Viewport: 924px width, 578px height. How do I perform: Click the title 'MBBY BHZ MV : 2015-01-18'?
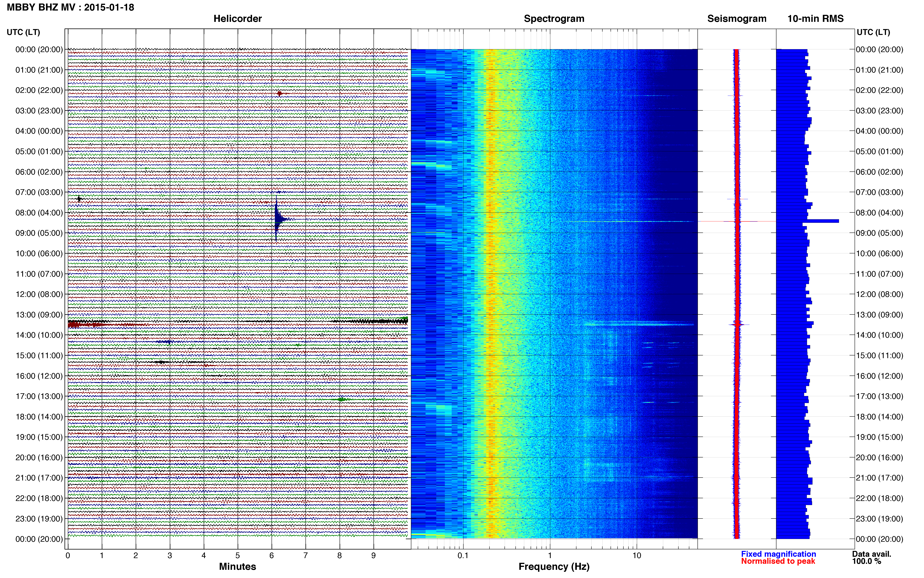71,7
